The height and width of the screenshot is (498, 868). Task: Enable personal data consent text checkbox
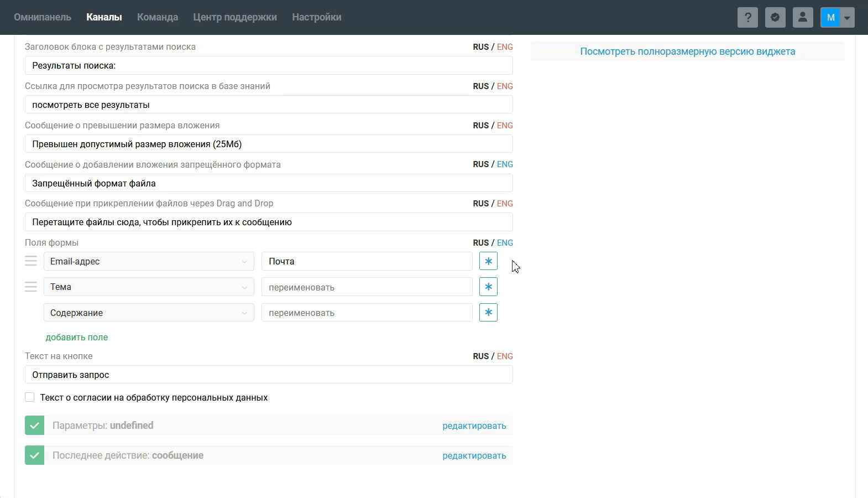(30, 397)
